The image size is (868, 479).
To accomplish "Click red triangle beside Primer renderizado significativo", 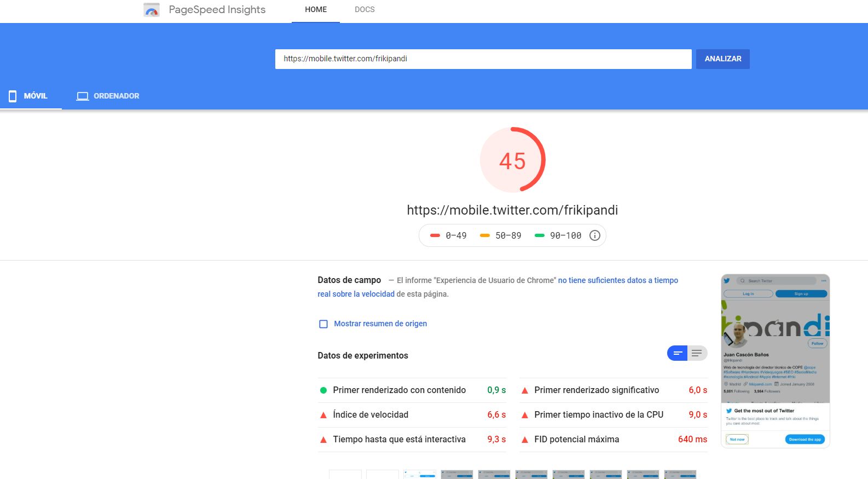I will click(x=525, y=390).
